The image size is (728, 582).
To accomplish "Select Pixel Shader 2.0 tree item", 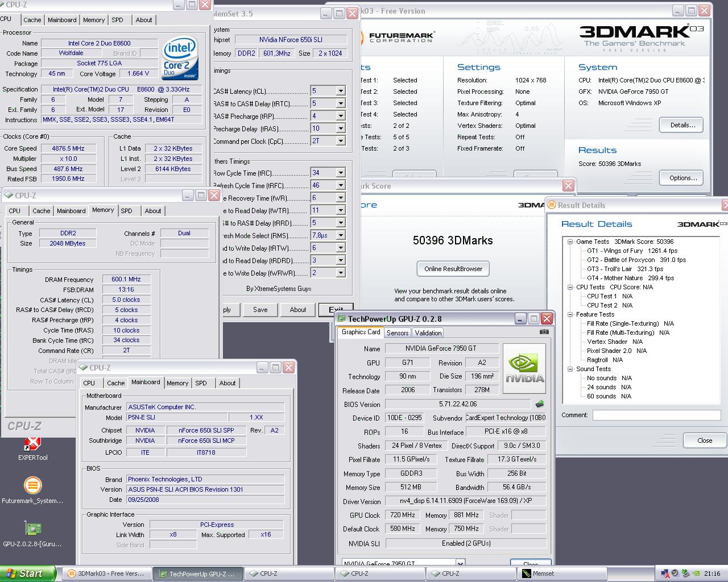I will pos(617,351).
